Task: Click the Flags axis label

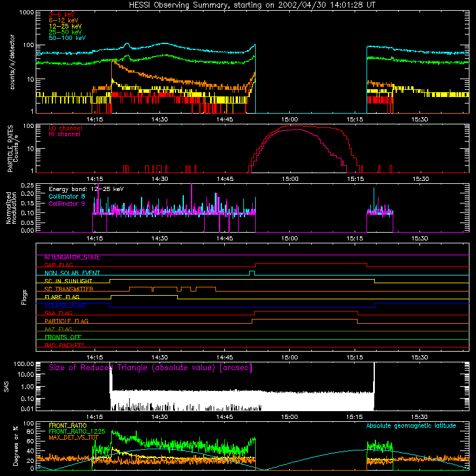Action: pyautogui.click(x=24, y=297)
